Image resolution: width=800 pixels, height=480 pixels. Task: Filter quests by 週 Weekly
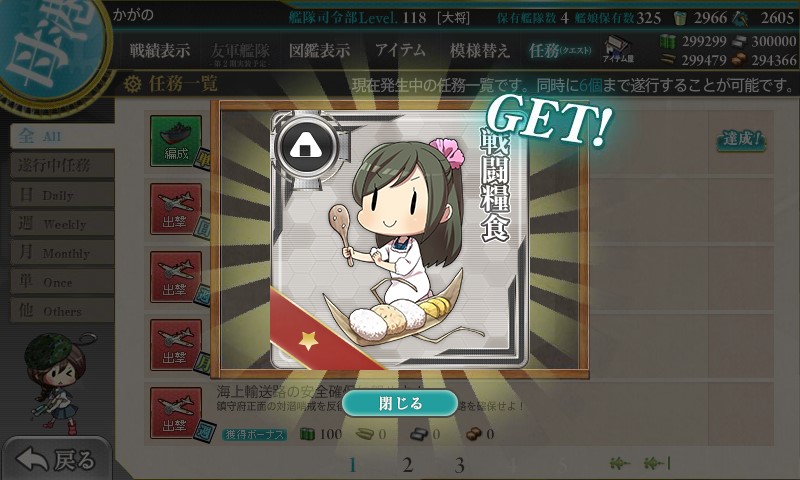click(x=61, y=224)
